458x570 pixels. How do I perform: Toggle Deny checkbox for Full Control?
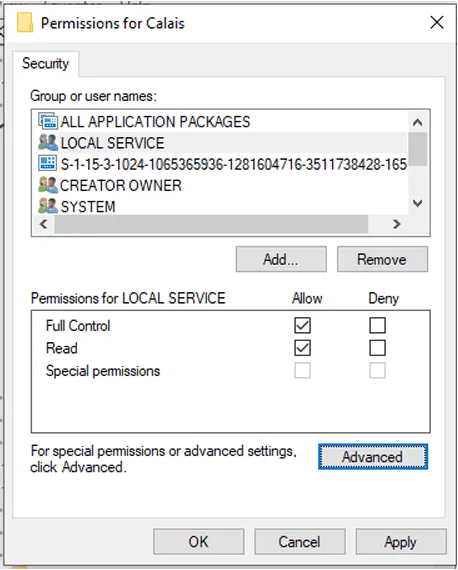377,325
